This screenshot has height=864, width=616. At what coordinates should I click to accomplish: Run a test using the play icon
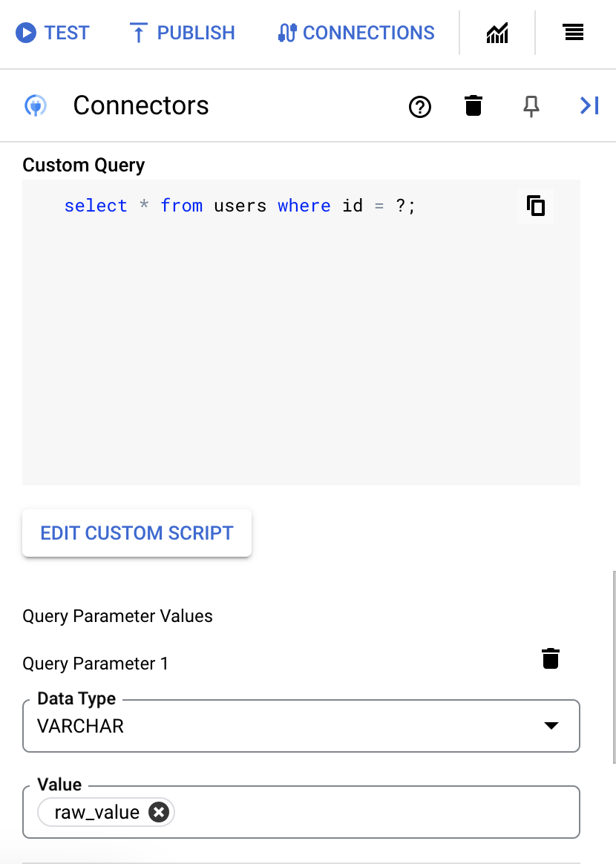coord(24,33)
